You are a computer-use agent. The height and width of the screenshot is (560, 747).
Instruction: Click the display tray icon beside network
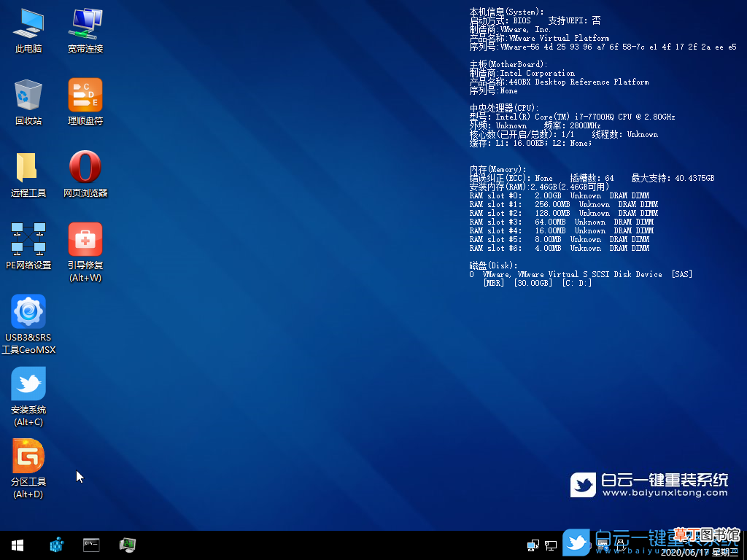click(x=551, y=545)
